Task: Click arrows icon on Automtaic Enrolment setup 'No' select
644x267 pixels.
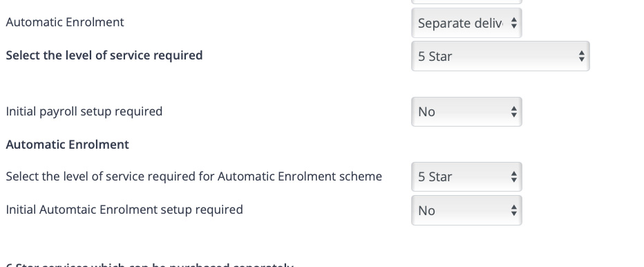Action: [514, 210]
